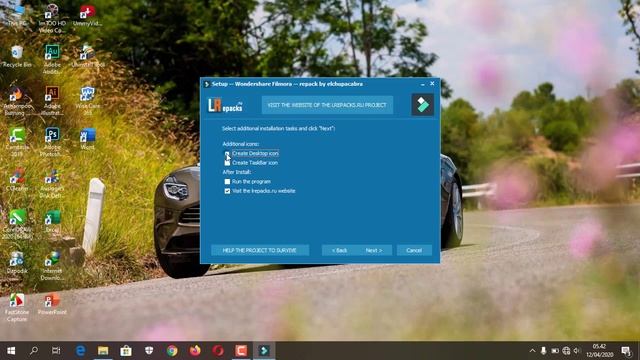Check the Create Desktop icon checkbox
Image resolution: width=640 pixels, height=360 pixels.
pyautogui.click(x=227, y=153)
